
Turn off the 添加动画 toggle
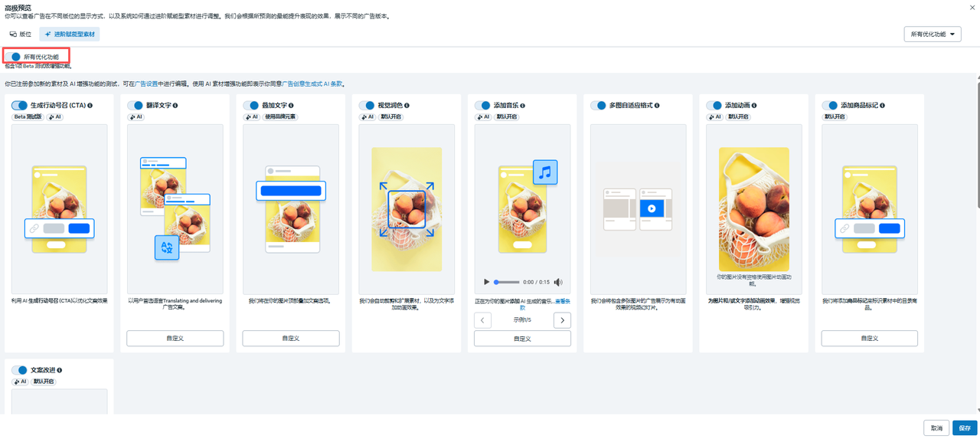(x=714, y=106)
